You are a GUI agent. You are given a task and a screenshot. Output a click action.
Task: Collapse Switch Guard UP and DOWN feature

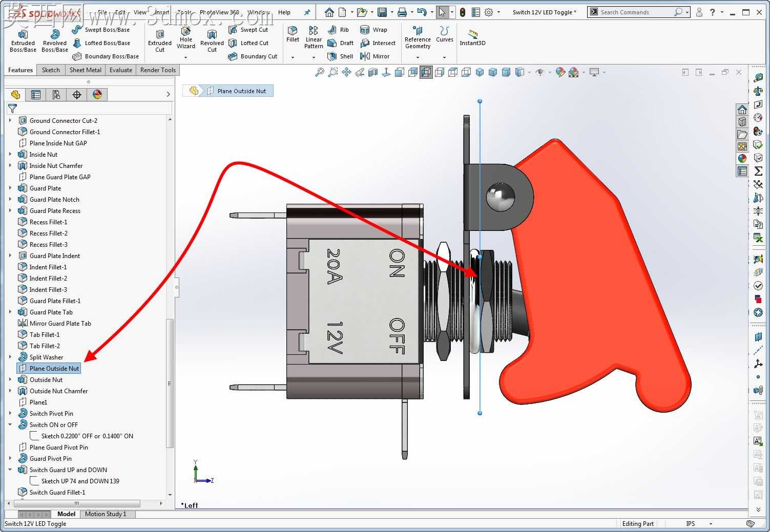click(x=10, y=470)
